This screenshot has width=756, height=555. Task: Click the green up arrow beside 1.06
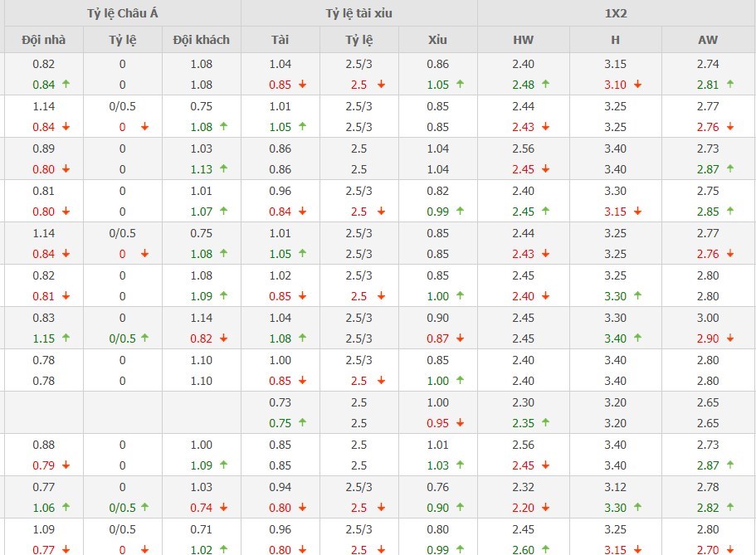tap(66, 507)
